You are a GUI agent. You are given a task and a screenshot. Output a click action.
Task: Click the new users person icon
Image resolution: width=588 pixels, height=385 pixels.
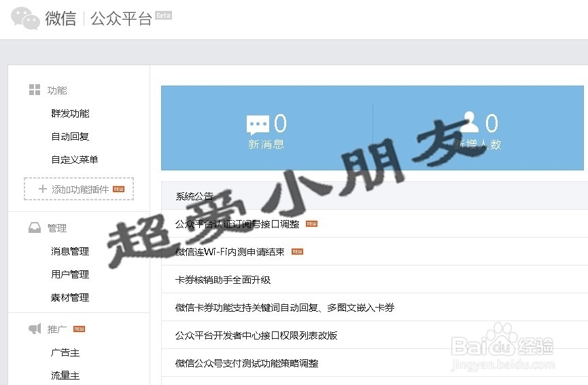coord(470,122)
